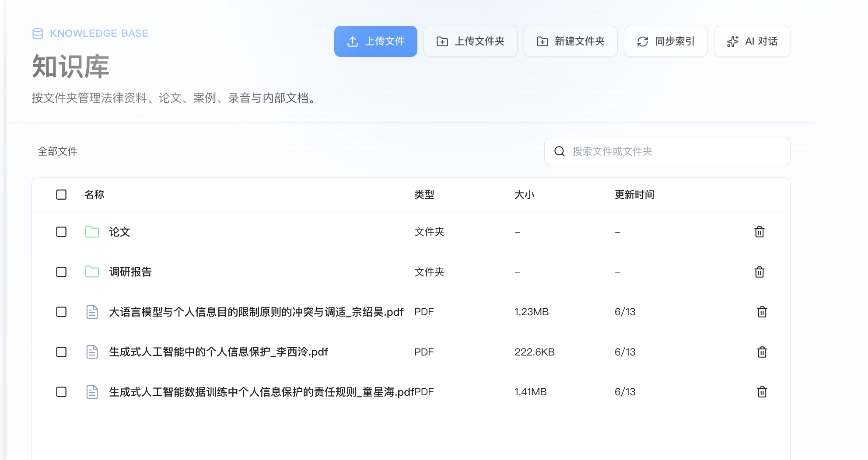Image resolution: width=868 pixels, height=460 pixels.
Task: Focus the 搜索文件或文件夹 search box
Action: tap(667, 151)
